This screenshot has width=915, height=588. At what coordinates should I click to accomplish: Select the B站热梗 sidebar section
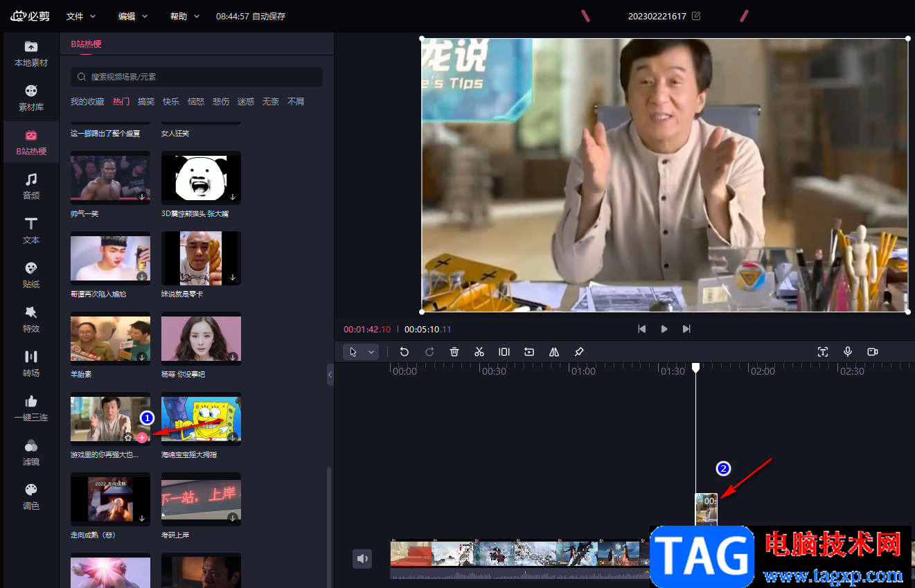(31, 142)
